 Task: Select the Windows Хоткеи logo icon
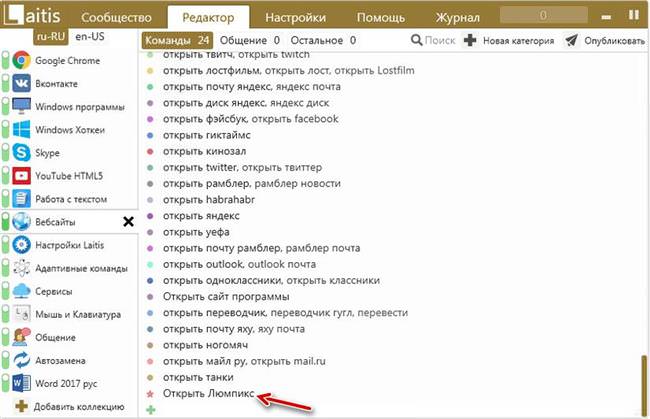pyautogui.click(x=21, y=129)
